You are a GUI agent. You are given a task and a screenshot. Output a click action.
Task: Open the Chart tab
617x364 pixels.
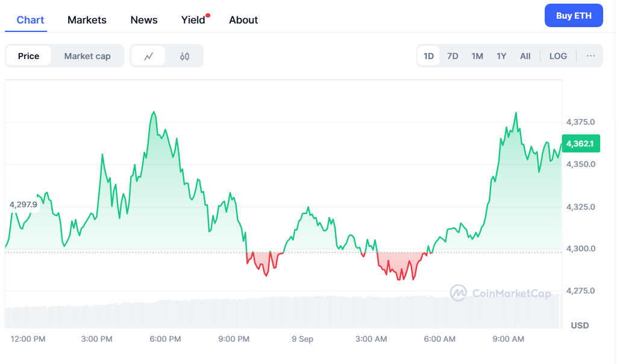30,20
